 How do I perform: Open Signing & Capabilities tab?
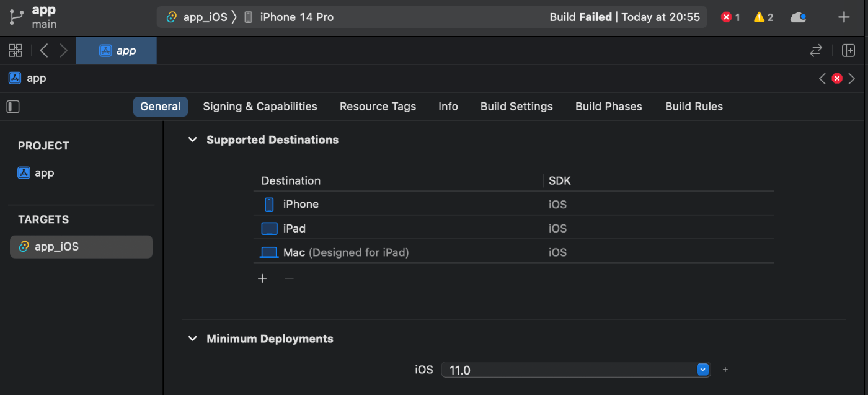click(x=260, y=107)
